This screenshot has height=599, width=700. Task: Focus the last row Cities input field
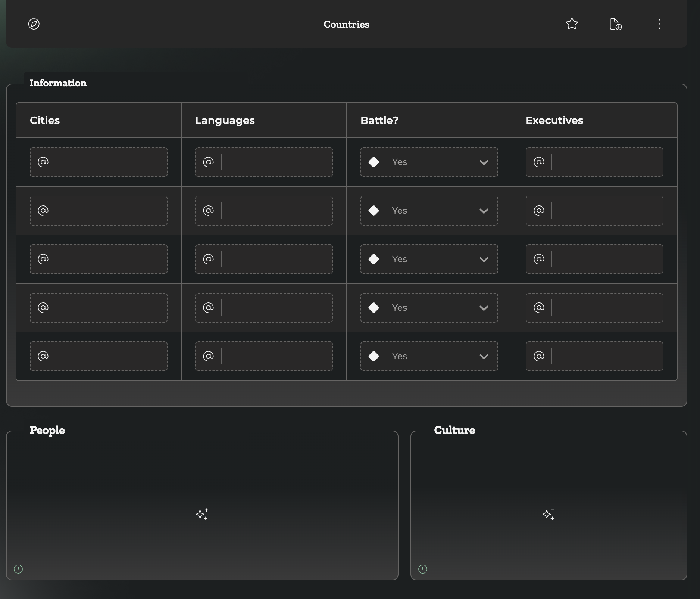tap(111, 356)
